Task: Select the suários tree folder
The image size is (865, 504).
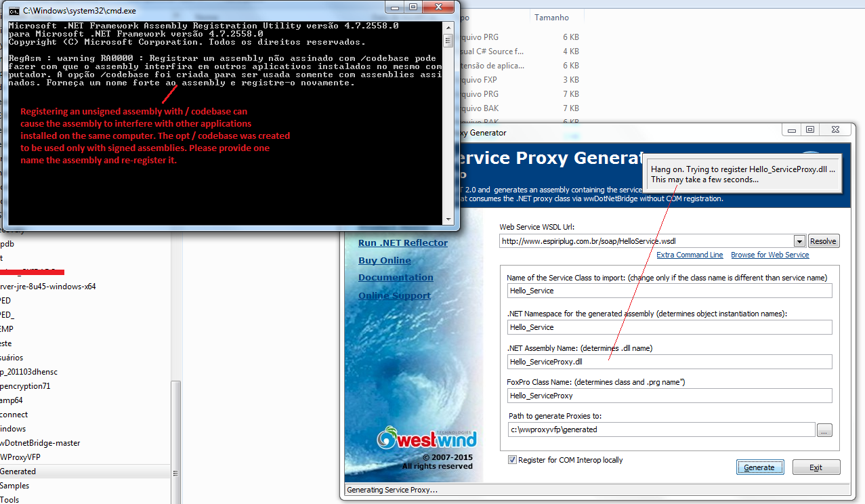Action: [x=12, y=358]
